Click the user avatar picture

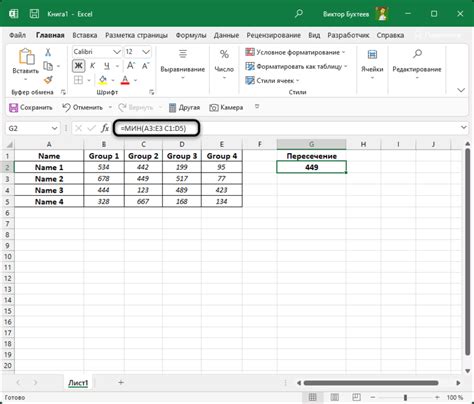click(382, 14)
